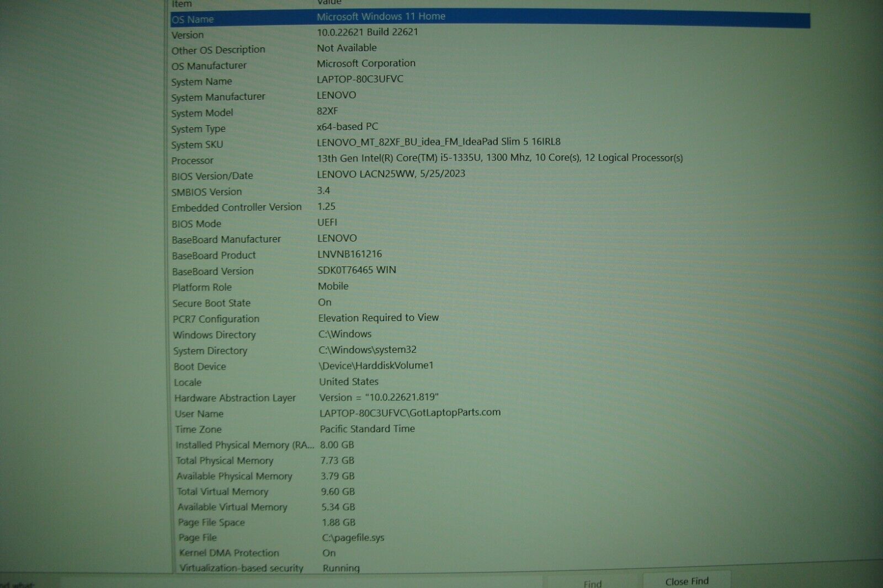
Task: Click the C:\Windows\system32 value
Action: click(x=368, y=350)
